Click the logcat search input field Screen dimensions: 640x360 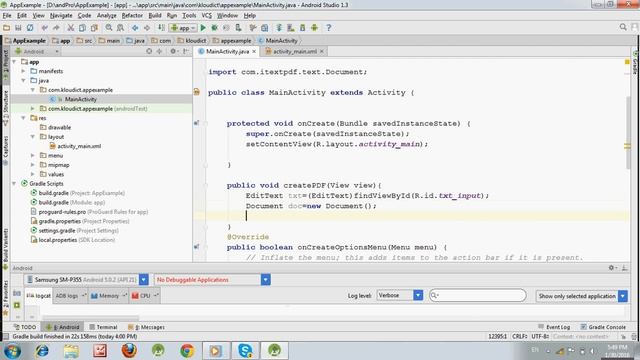(478, 295)
